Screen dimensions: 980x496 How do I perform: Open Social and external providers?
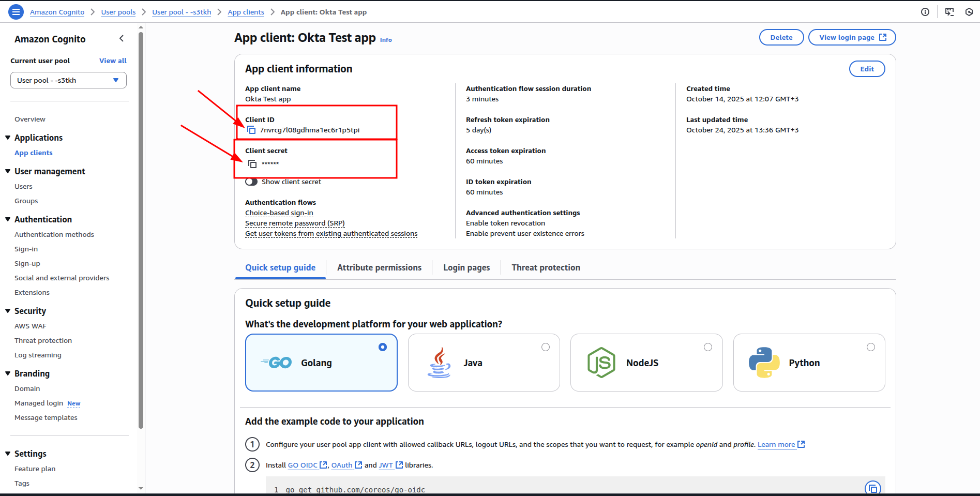click(x=62, y=278)
